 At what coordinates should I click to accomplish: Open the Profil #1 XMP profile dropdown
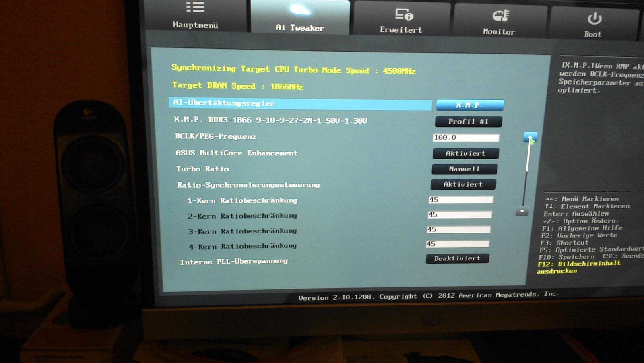coord(468,121)
